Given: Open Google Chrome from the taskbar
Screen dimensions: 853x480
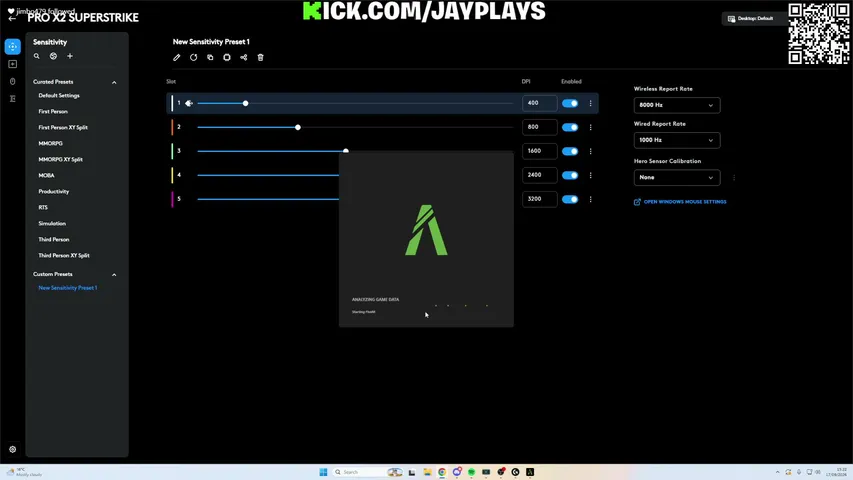Looking at the screenshot, I should click(x=442, y=472).
